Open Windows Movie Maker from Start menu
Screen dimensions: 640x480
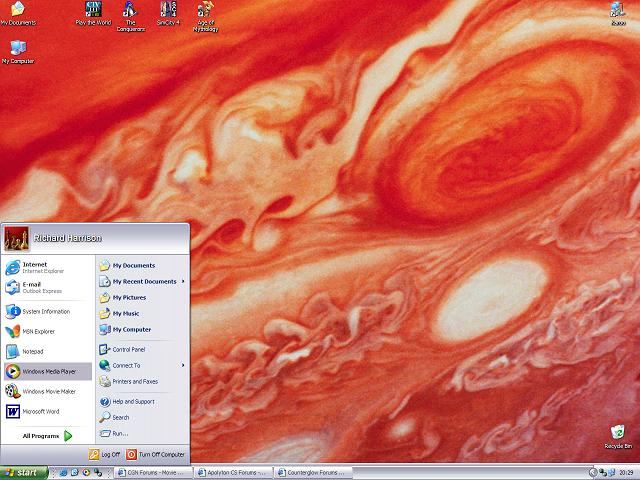click(48, 391)
